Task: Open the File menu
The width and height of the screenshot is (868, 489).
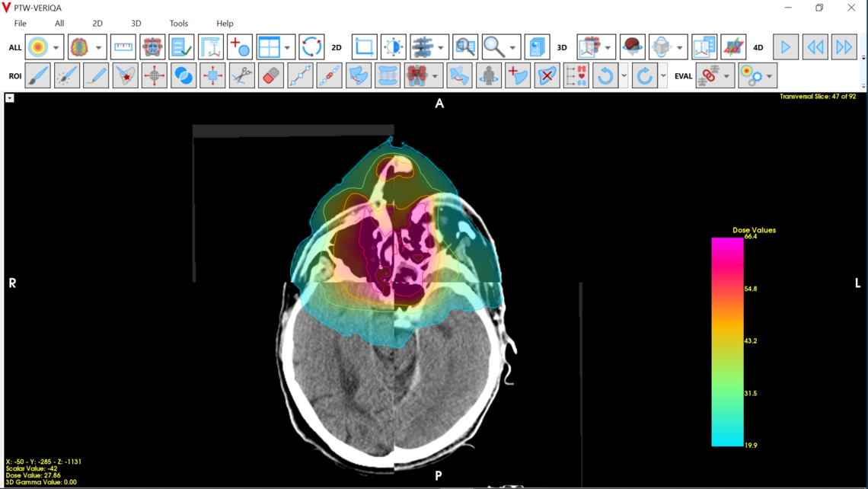Action: tap(20, 23)
